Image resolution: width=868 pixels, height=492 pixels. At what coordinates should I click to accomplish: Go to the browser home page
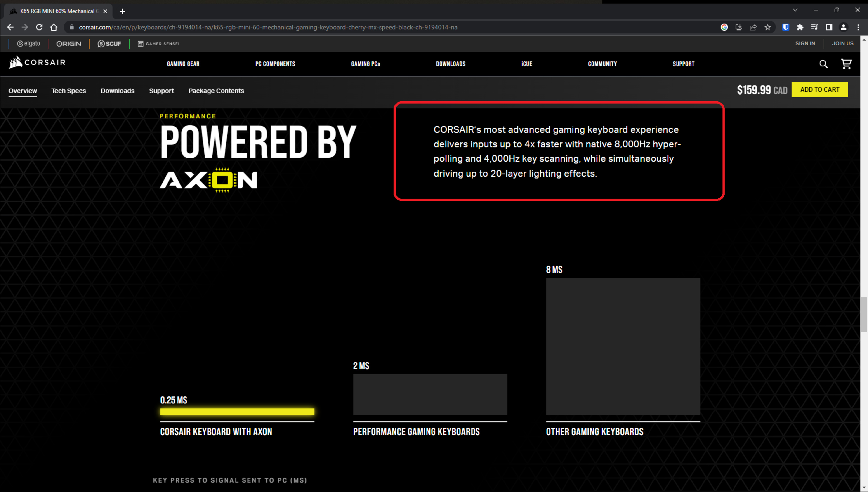(x=54, y=27)
